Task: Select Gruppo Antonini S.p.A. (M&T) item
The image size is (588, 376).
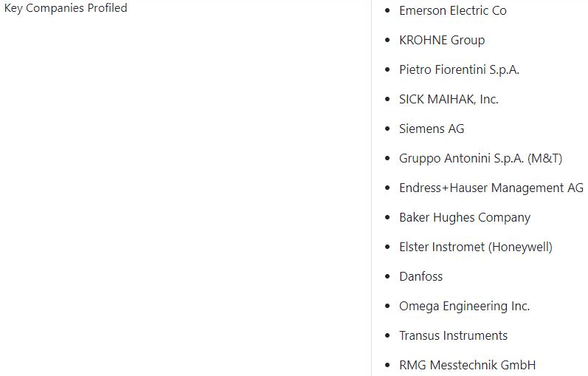Action: tap(481, 159)
